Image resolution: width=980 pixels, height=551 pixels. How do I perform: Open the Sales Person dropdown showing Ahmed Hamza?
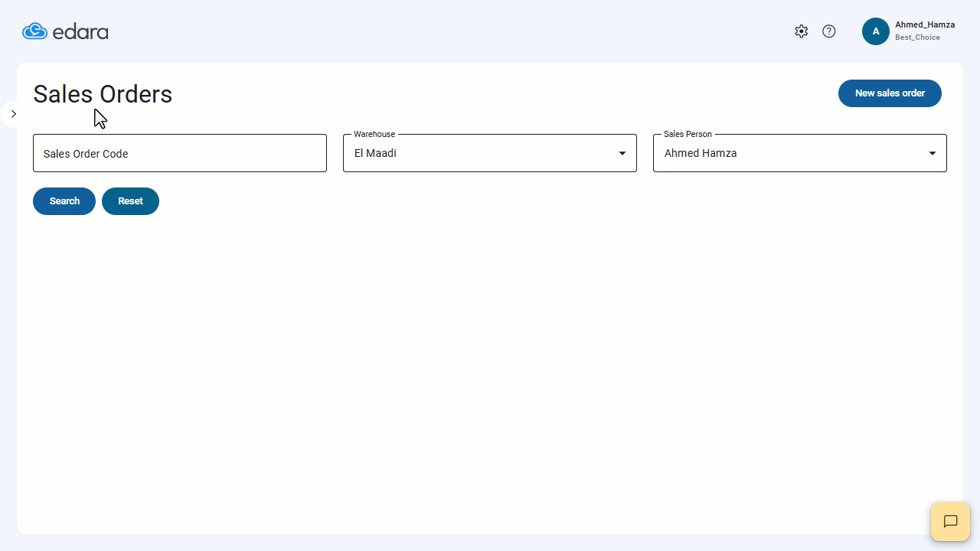(800, 153)
